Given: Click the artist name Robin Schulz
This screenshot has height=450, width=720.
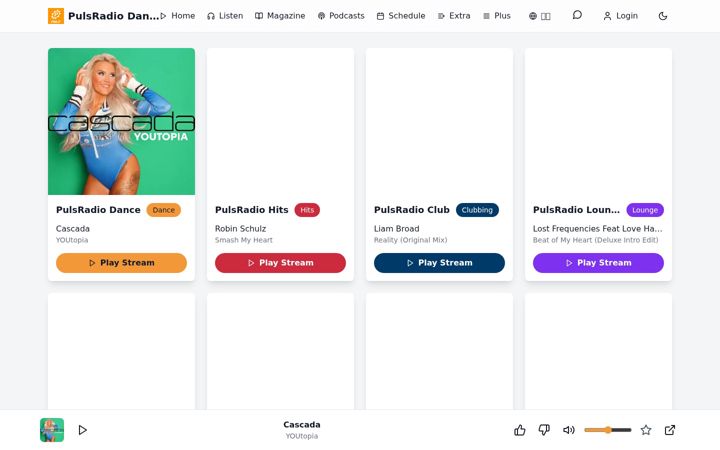Looking at the screenshot, I should [241, 229].
